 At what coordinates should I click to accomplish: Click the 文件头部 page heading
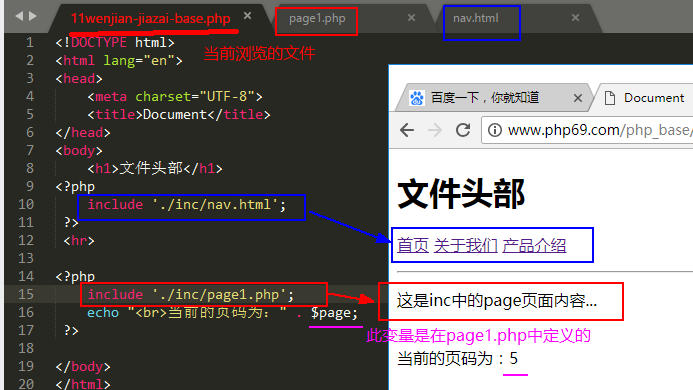coord(461,194)
